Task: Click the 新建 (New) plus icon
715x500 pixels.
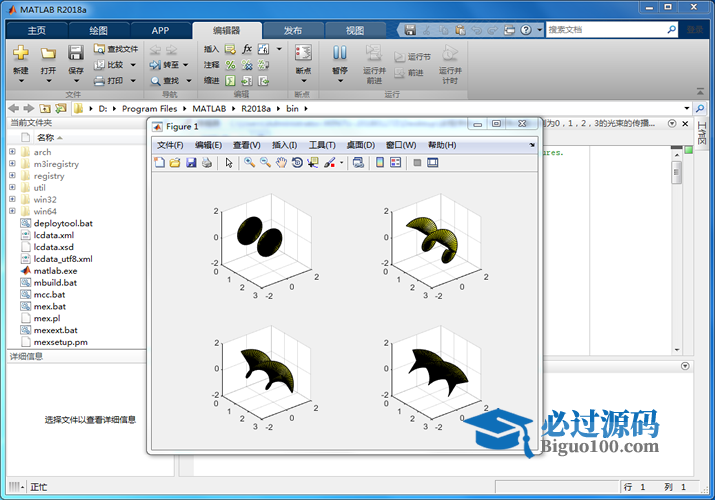Action: 21,53
